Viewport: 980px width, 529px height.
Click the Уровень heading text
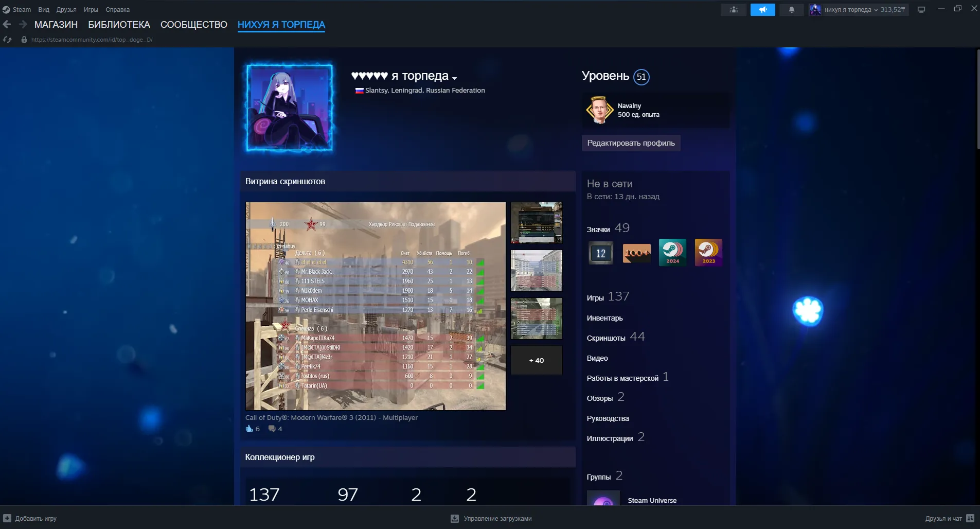(x=605, y=76)
